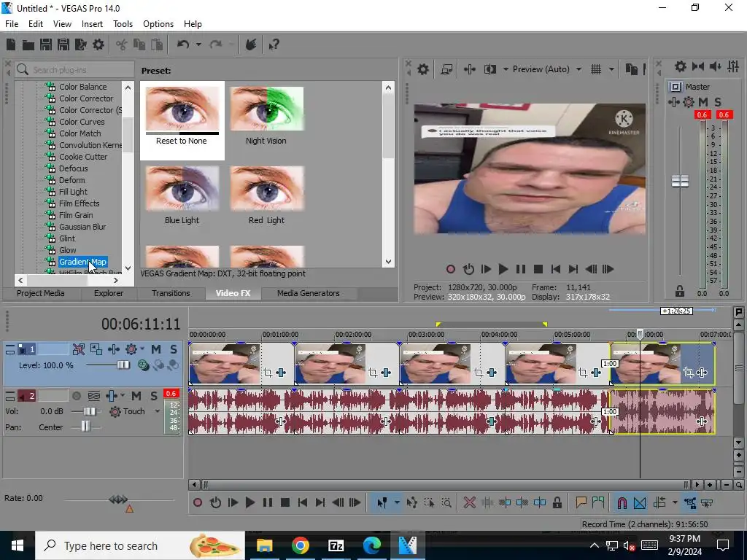
Task: Adjust the audio track Vol slider
Action: 88,411
